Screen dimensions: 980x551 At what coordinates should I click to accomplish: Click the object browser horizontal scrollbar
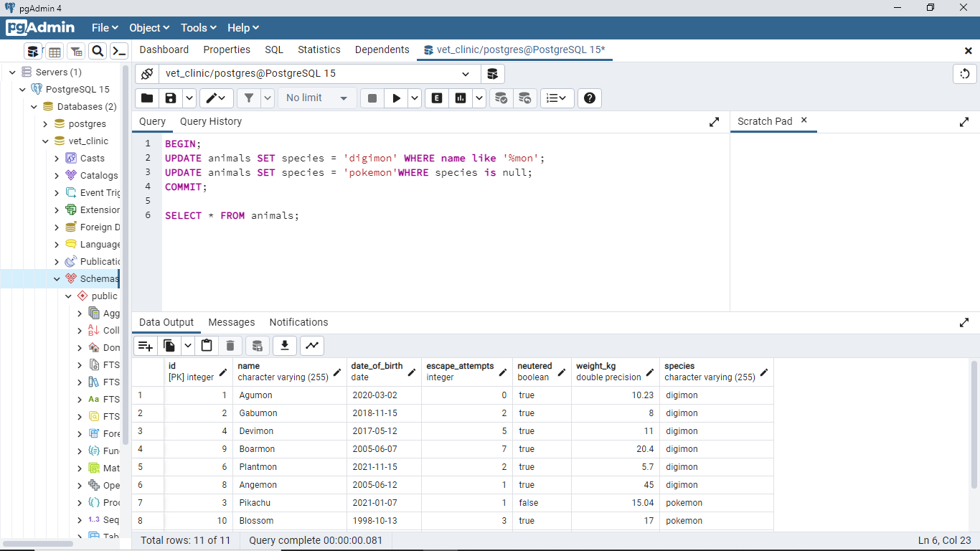tap(37, 543)
